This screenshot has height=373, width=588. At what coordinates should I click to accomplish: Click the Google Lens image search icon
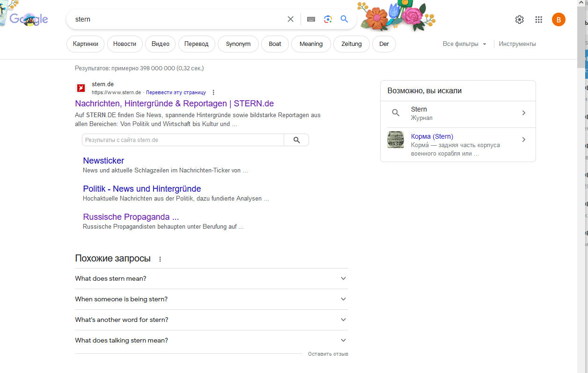[x=328, y=19]
